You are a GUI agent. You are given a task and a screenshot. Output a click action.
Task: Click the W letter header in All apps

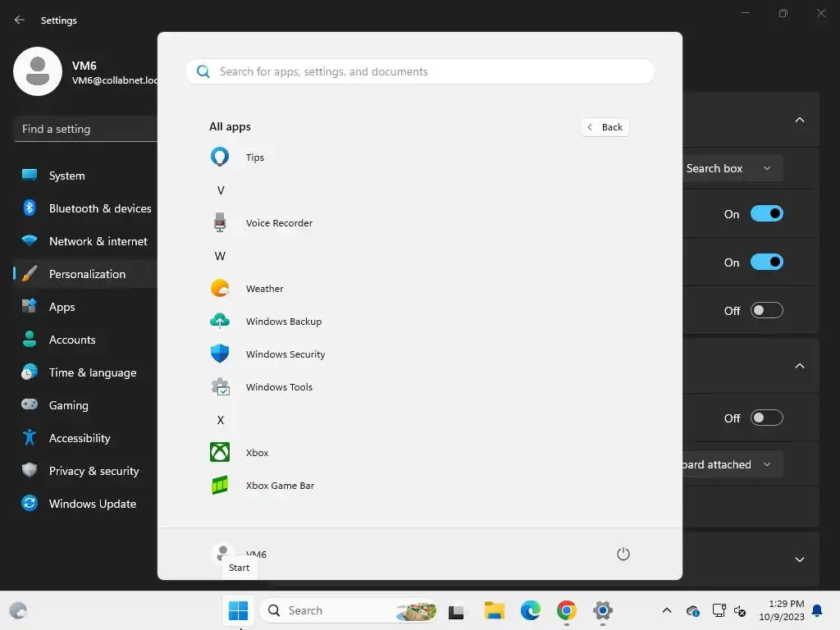pyautogui.click(x=220, y=256)
